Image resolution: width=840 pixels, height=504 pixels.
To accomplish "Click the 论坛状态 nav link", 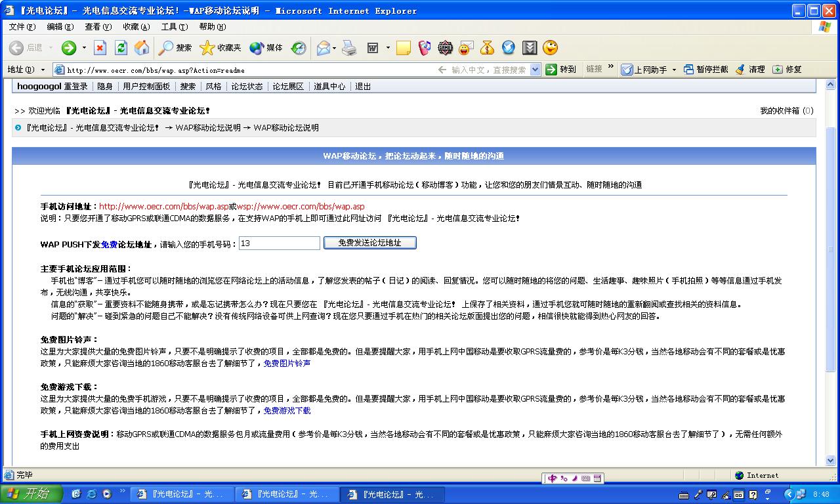I will [247, 87].
